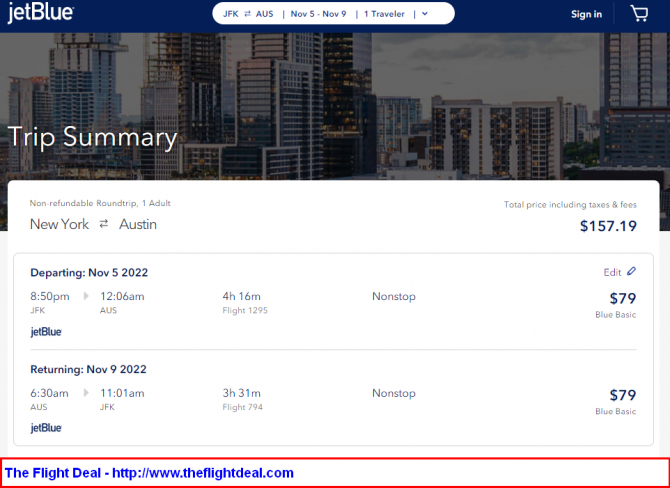Screen dimensions: 670x488
Task: Open theflightdeal.com link in footer
Action: tap(203, 473)
